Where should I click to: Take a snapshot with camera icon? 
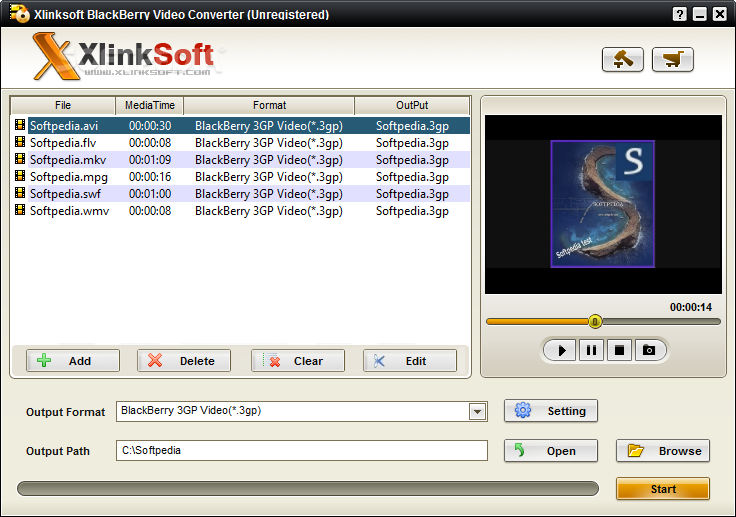[649, 350]
